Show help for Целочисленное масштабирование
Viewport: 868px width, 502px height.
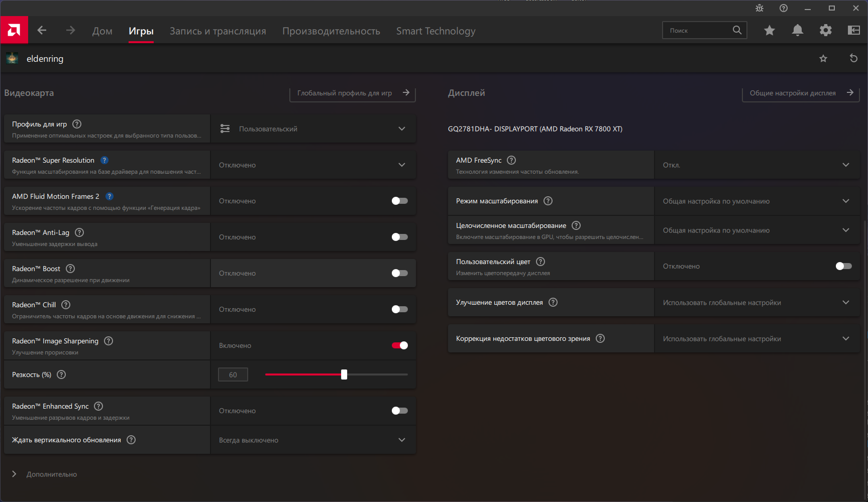(x=576, y=225)
